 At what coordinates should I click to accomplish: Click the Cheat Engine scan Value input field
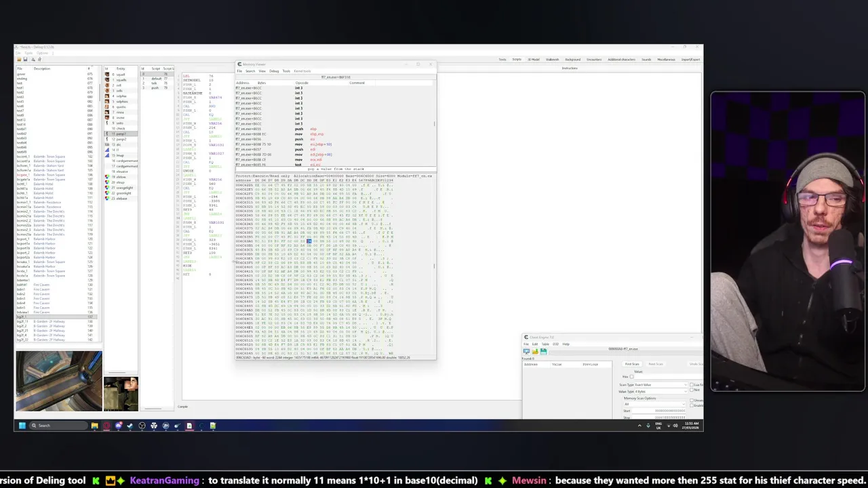point(668,377)
